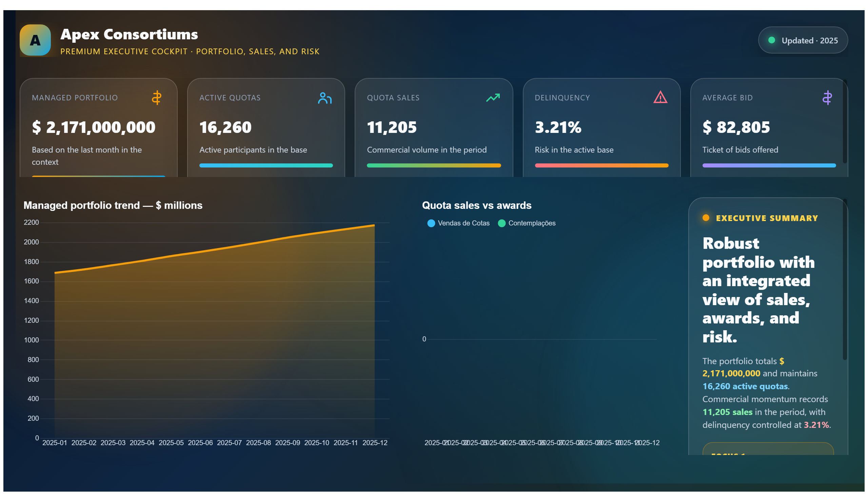Click '16,260 active quotas' summary highlight
The image size is (868, 495).
[745, 386]
